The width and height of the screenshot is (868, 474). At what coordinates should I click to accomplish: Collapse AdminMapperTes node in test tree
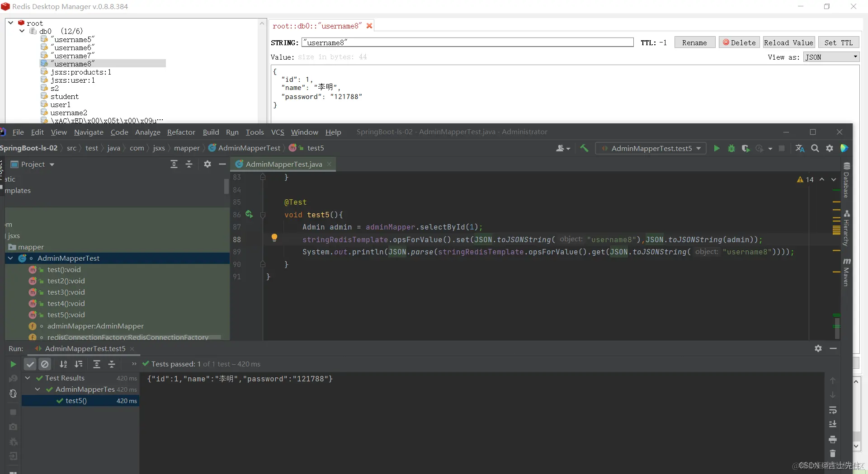pos(38,389)
